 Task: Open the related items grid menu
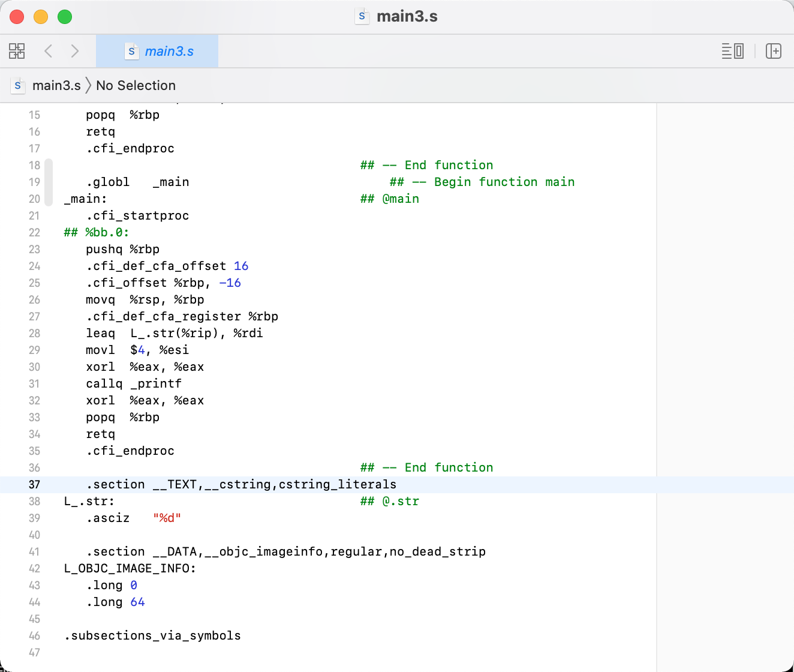(x=17, y=51)
